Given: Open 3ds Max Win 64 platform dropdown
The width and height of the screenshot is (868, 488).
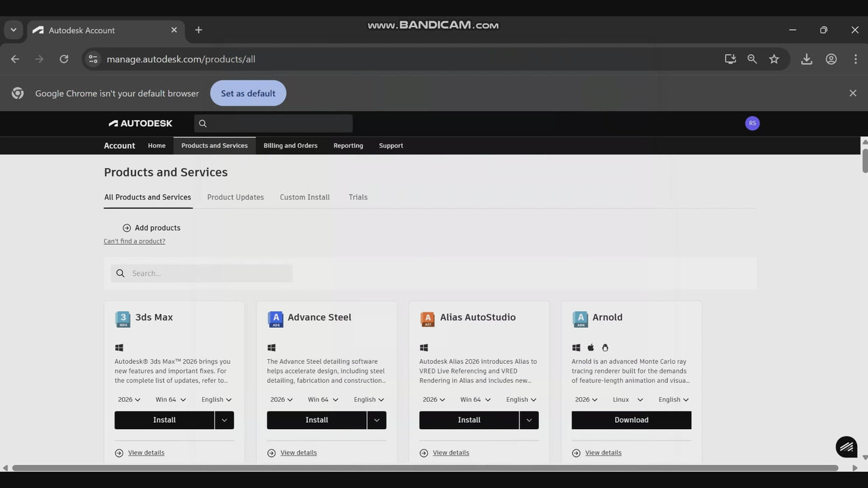Looking at the screenshot, I should point(171,400).
